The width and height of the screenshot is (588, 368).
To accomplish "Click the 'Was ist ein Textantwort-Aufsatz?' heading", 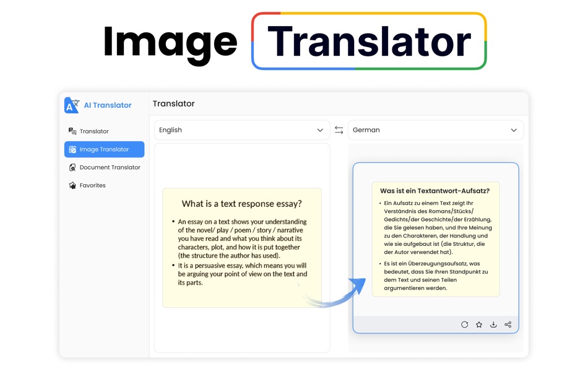I will pos(435,191).
